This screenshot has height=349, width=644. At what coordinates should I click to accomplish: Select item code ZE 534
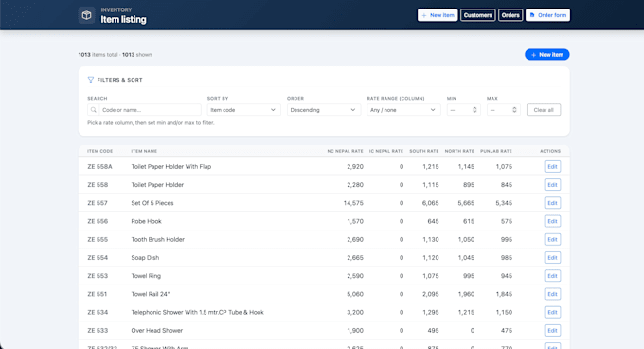tap(98, 312)
